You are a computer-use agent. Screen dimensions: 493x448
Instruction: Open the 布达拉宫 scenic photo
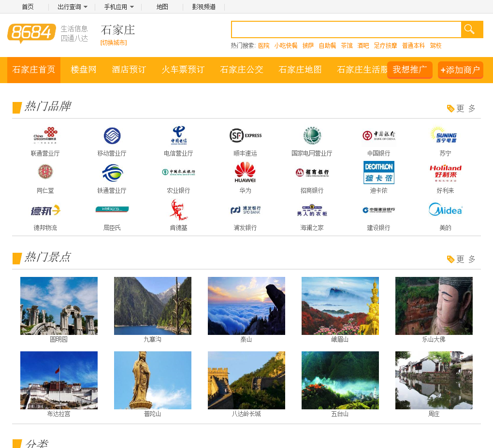click(x=59, y=380)
